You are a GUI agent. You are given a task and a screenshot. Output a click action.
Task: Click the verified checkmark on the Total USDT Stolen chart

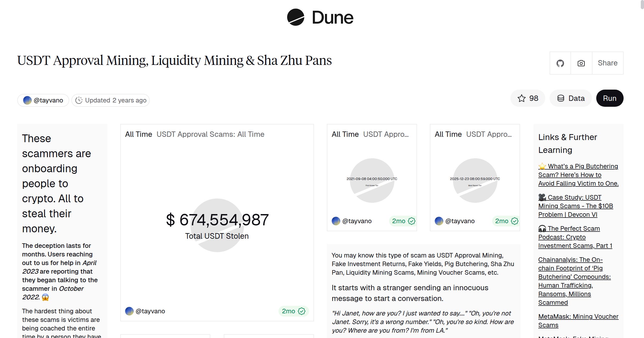tap(302, 311)
